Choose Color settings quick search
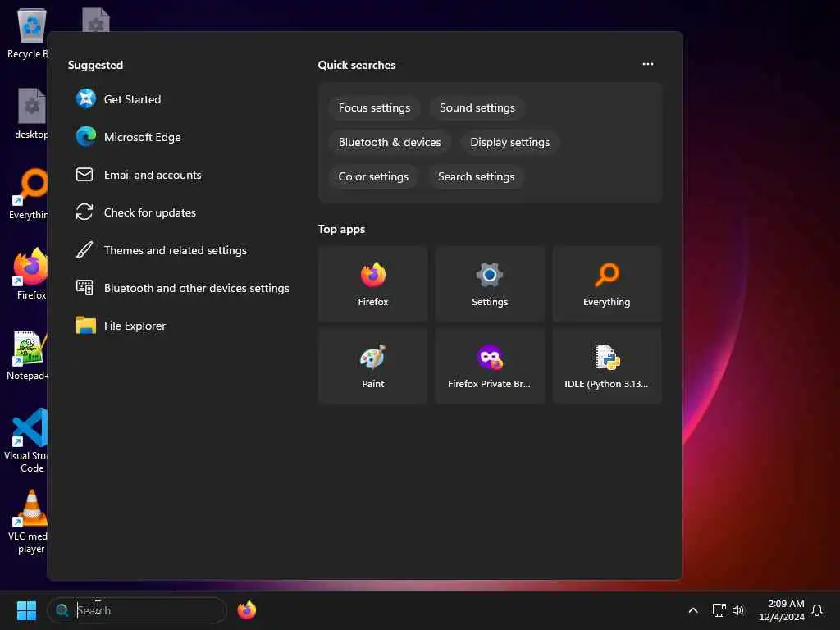Viewport: 840px width, 630px height. tap(373, 176)
